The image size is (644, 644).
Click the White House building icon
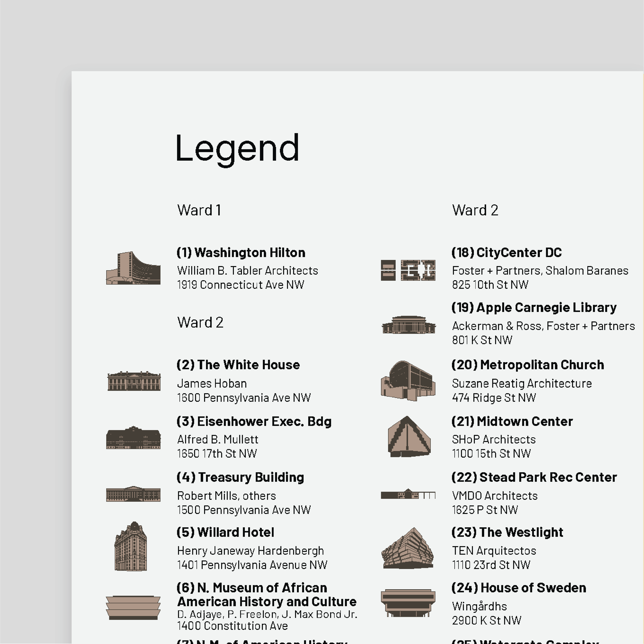coord(134,381)
